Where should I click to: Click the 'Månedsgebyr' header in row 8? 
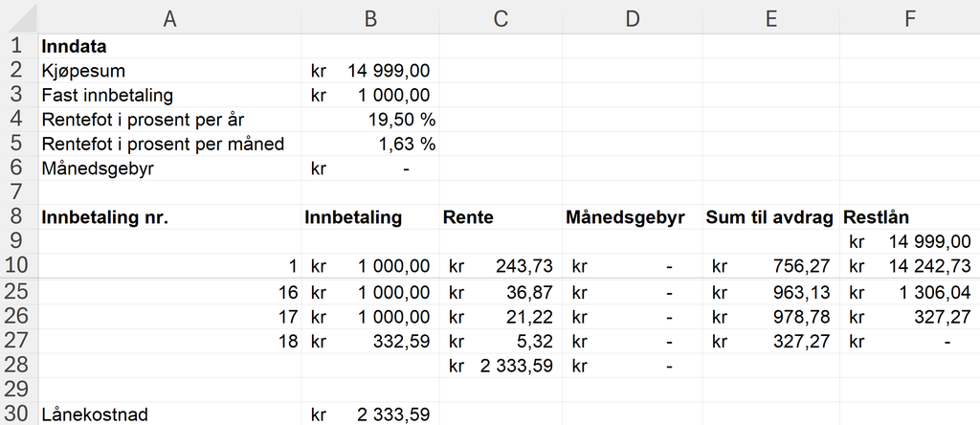tap(633, 217)
